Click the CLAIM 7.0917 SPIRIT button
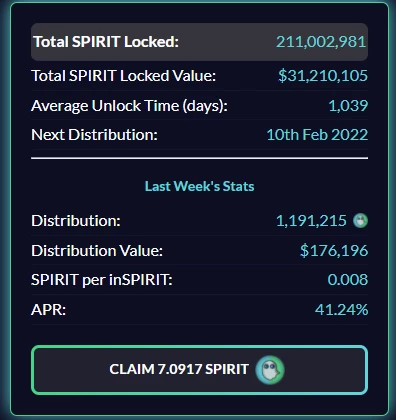This screenshot has height=420, width=396. (x=199, y=370)
